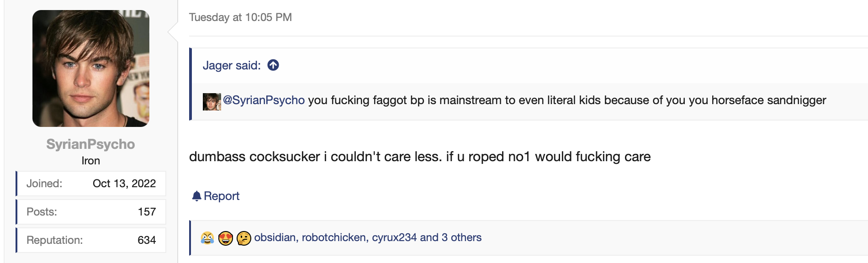The width and height of the screenshot is (868, 263).
Task: Jump to the original post via "Jager said:"
Action: click(x=232, y=65)
